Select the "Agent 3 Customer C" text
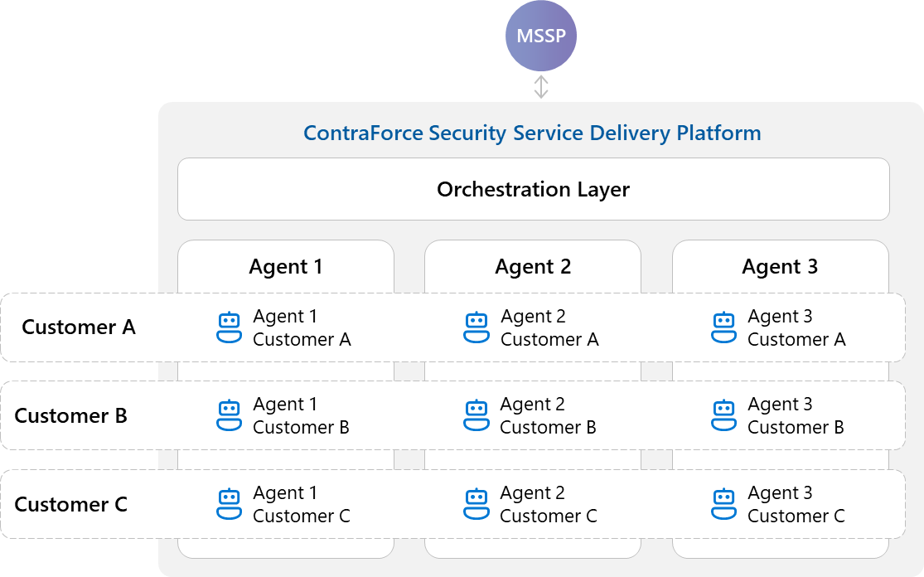924x577 pixels. 796,504
